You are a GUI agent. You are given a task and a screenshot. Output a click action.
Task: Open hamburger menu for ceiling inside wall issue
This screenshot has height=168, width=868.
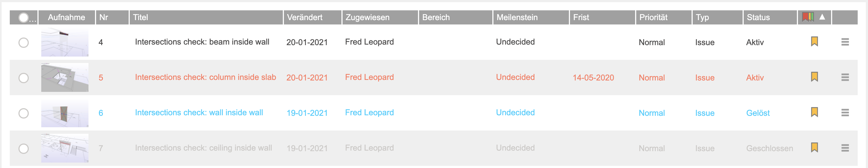click(845, 148)
